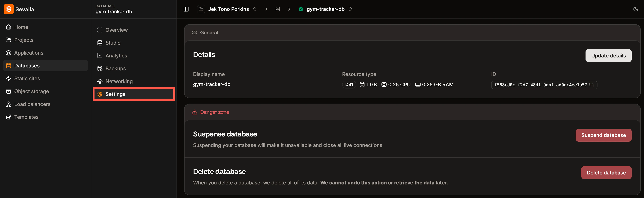Click Jek Tono Porkins breadcrumb text
This screenshot has width=644, height=198.
tap(229, 9)
